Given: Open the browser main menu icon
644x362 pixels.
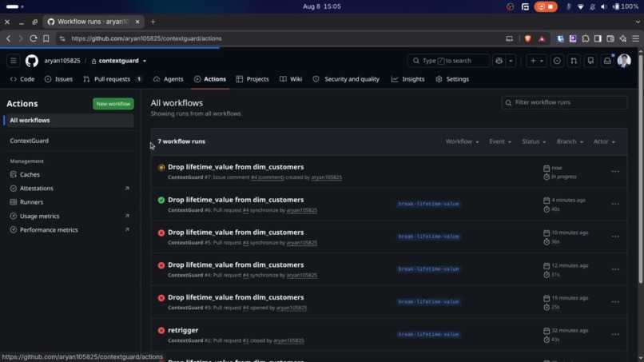Looking at the screenshot, I should [635, 38].
